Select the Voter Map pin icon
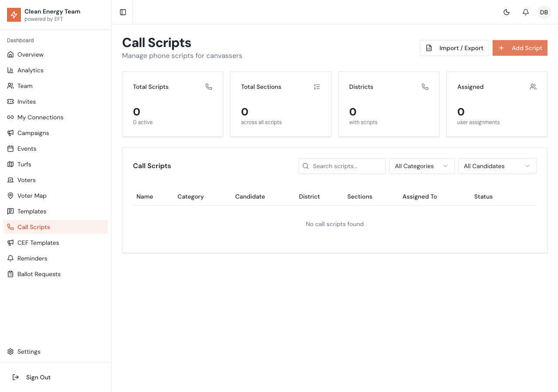The width and height of the screenshot is (558, 392). pyautogui.click(x=10, y=196)
